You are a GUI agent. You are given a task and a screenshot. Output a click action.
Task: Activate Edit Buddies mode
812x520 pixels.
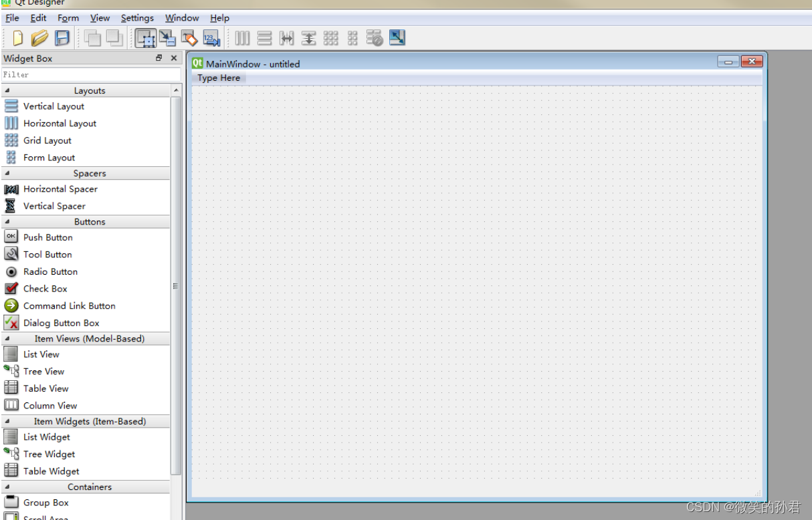[x=190, y=38]
